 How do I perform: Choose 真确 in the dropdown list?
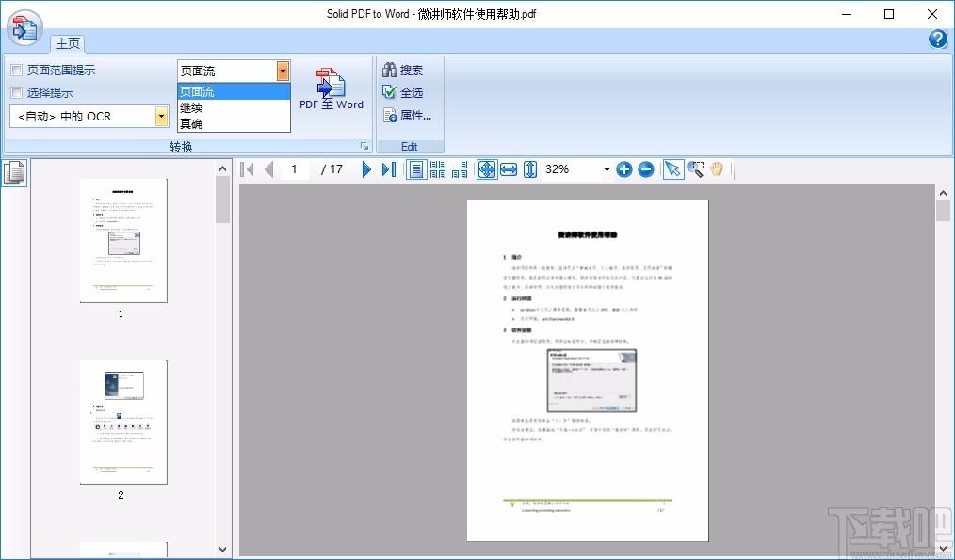tap(234, 123)
